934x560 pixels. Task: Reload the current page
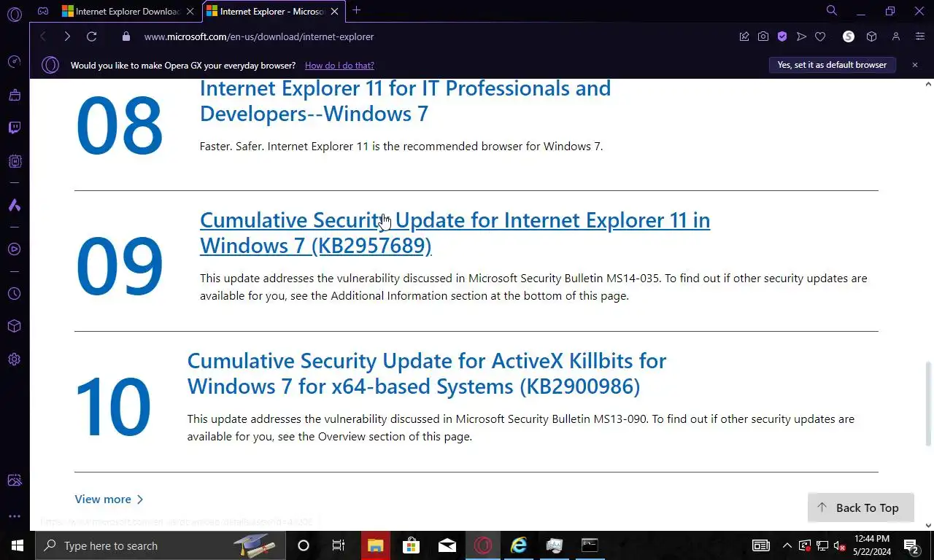[x=91, y=36]
